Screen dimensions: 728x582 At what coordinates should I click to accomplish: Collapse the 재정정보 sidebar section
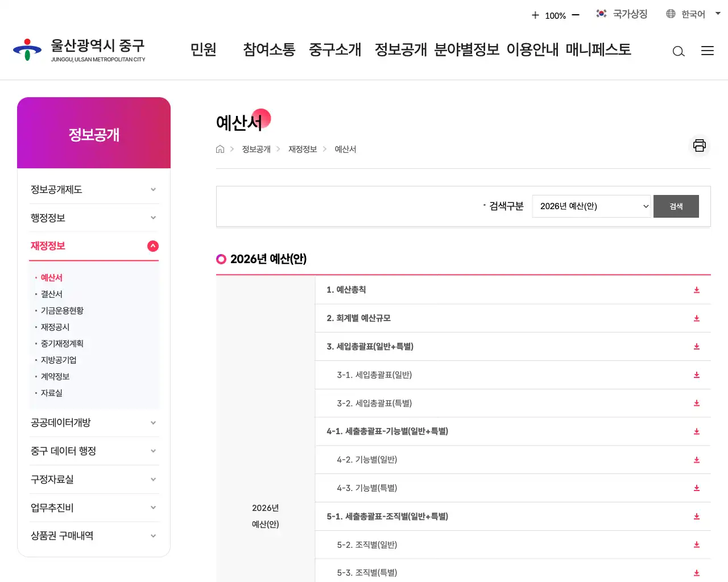pyautogui.click(x=152, y=246)
